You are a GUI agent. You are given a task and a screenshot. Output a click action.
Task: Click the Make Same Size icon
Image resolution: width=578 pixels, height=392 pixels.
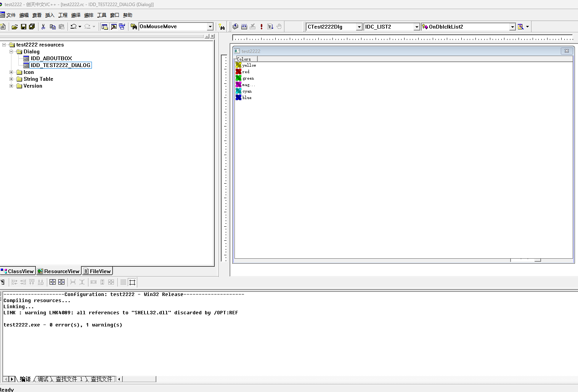pyautogui.click(x=111, y=282)
